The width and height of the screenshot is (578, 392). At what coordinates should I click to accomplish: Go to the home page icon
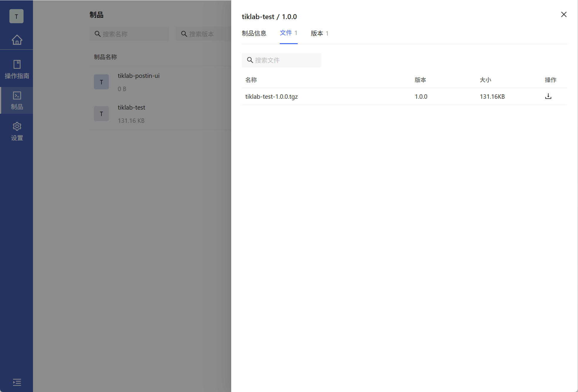point(17,40)
